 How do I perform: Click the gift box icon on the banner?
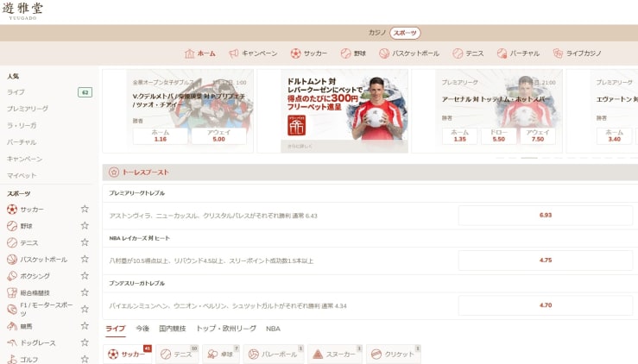click(297, 125)
